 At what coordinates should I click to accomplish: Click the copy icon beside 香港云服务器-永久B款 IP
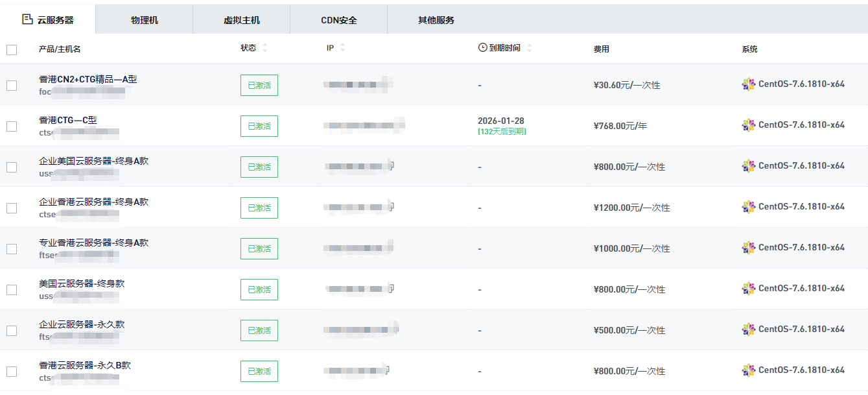click(x=387, y=368)
